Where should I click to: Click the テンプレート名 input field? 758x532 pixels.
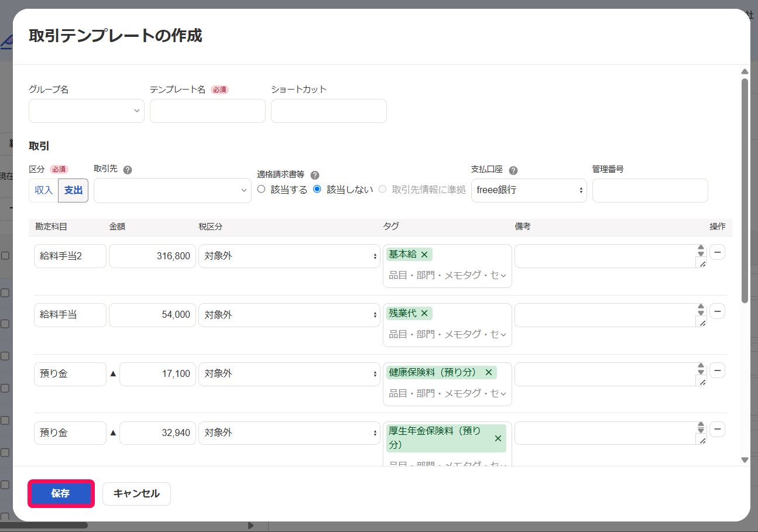(208, 111)
